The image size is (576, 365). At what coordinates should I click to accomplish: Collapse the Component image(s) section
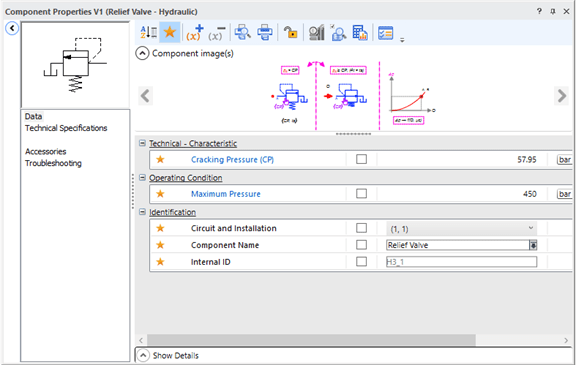tap(142, 54)
